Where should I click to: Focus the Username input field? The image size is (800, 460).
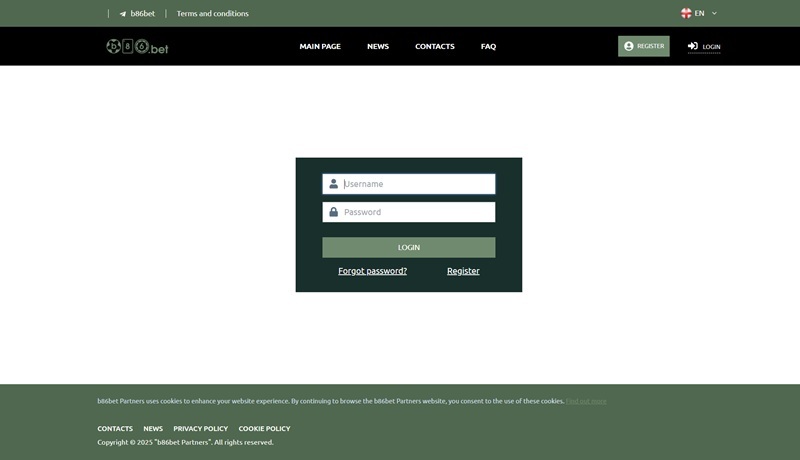point(416,184)
